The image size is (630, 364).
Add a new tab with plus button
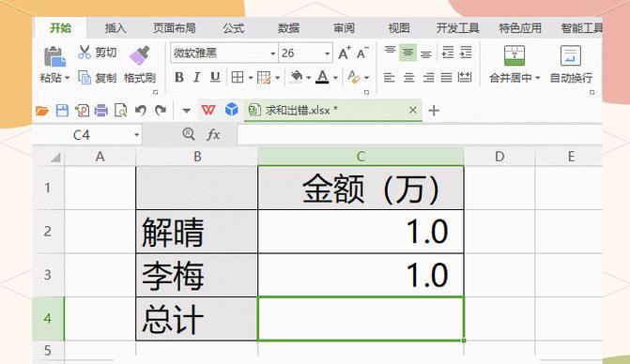coord(434,110)
